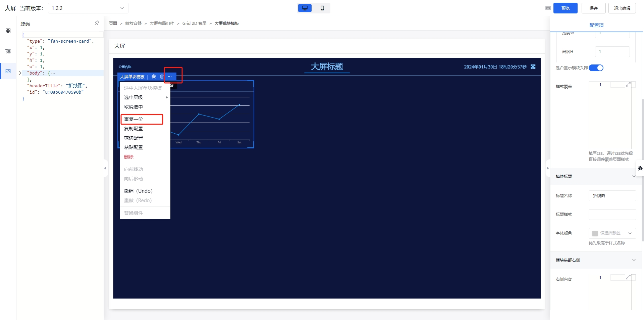
Task: Click the "headerTitle" line in source code
Action: click(x=57, y=86)
